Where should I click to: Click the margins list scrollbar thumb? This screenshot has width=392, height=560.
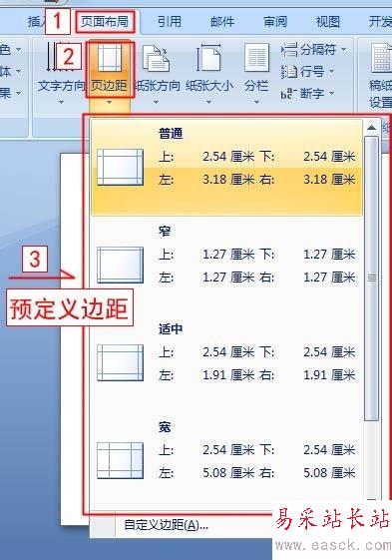[x=372, y=278]
